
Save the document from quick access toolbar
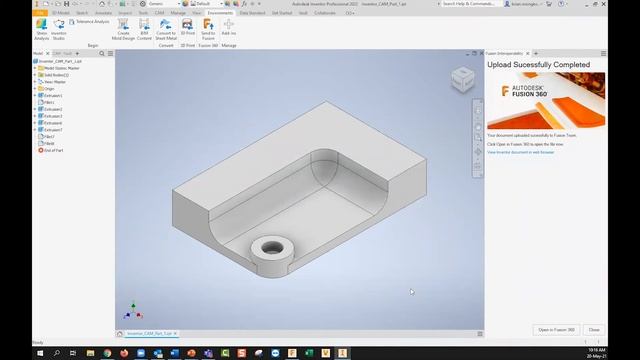(66, 4)
